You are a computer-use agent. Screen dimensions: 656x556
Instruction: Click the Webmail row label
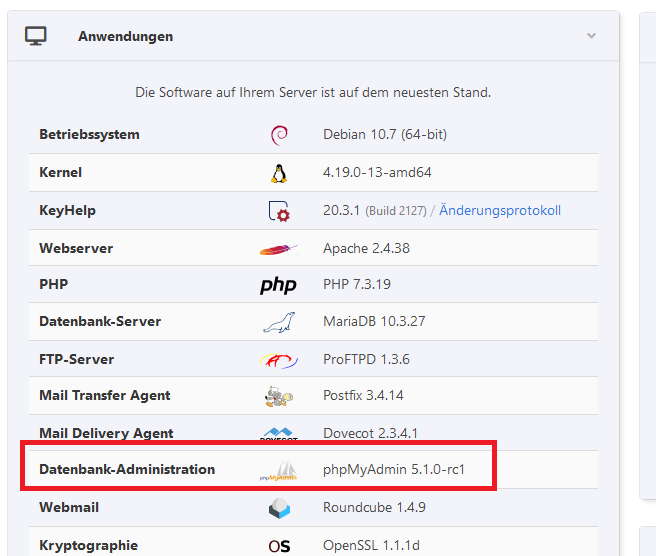69,508
